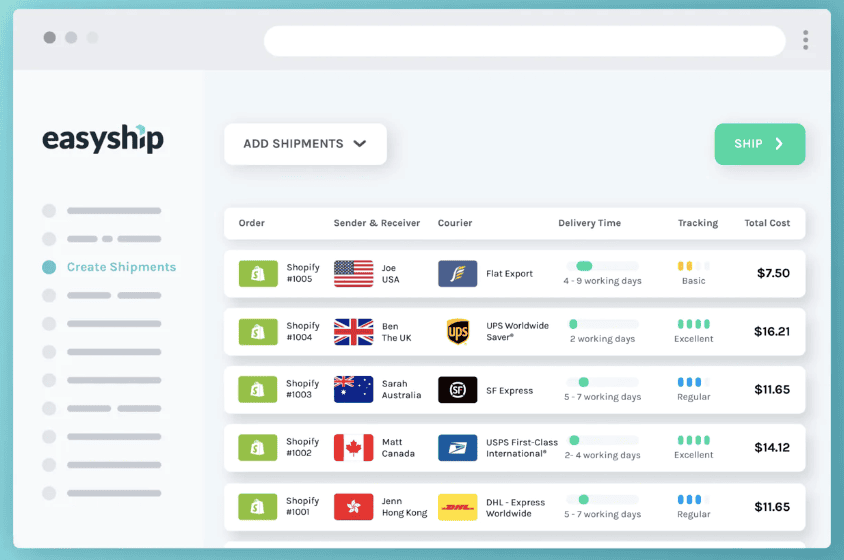Click the Canada flag for Matt
The image size is (844, 560).
click(353, 447)
